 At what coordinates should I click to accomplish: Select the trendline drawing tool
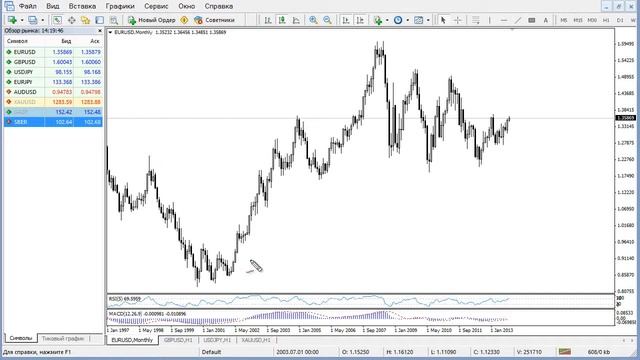(x=518, y=20)
